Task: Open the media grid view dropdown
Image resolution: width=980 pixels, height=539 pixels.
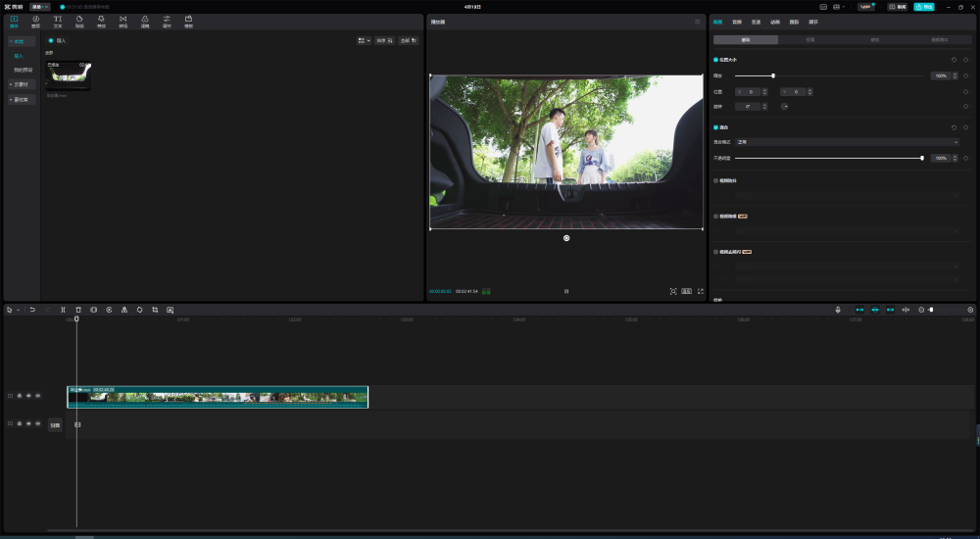Action: pos(364,40)
